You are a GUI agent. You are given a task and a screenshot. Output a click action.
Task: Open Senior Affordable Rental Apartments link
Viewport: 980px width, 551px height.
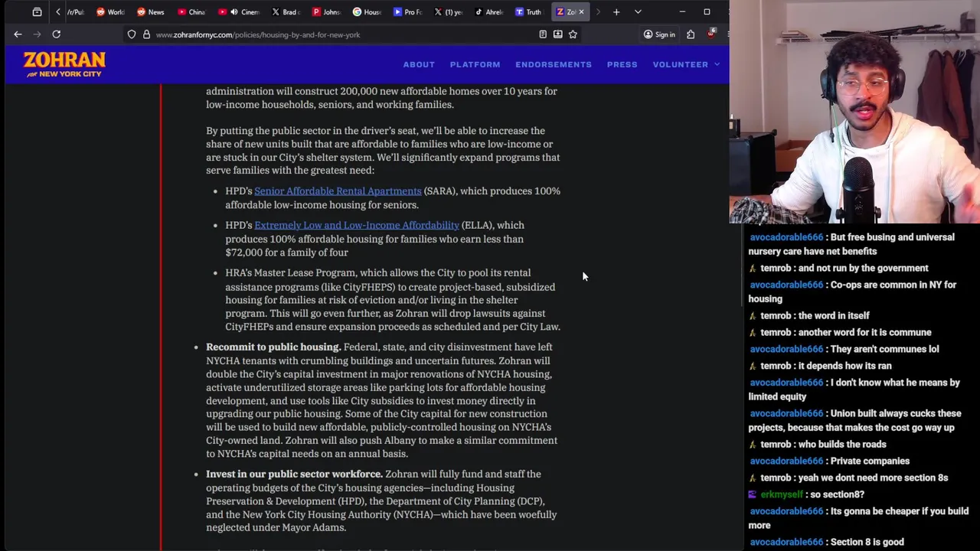(338, 191)
